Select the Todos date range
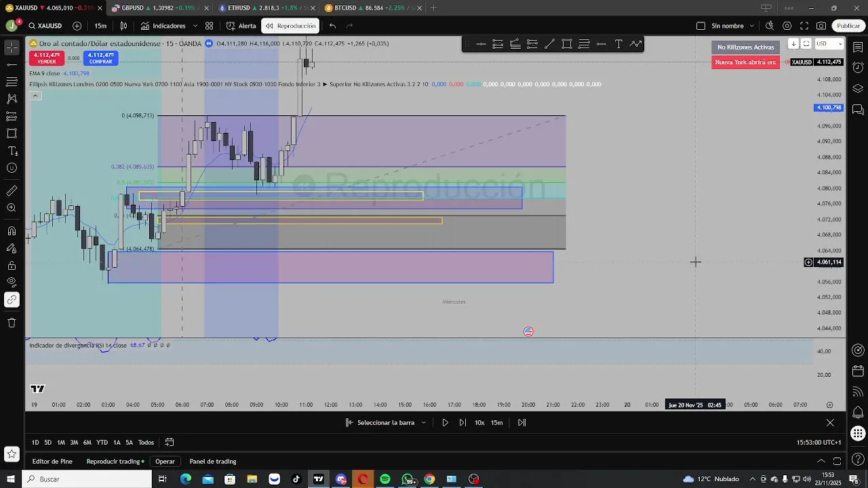Viewport: 868px width, 488px height. pyautogui.click(x=146, y=443)
